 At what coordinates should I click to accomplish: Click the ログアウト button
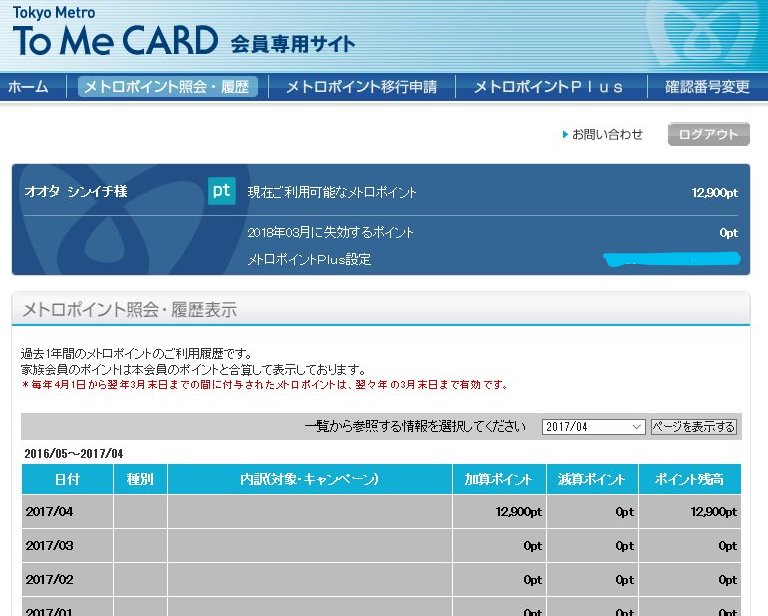coord(708,134)
